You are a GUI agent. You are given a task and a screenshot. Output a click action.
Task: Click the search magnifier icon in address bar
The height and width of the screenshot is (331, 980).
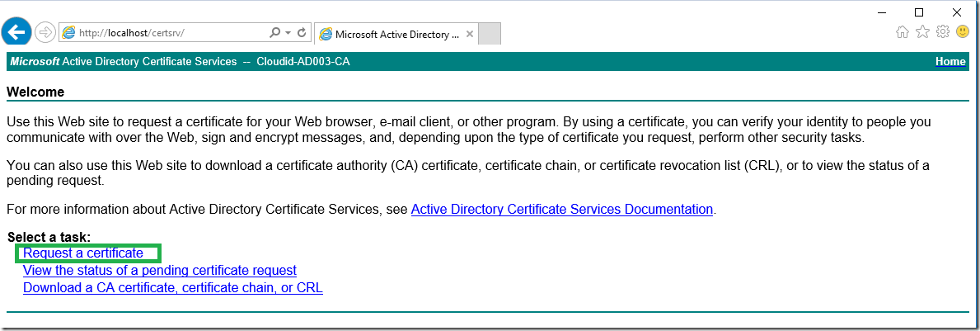pos(274,32)
